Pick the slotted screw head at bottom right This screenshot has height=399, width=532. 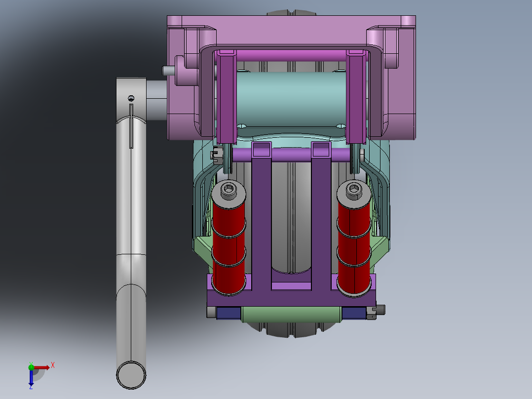click(372, 313)
